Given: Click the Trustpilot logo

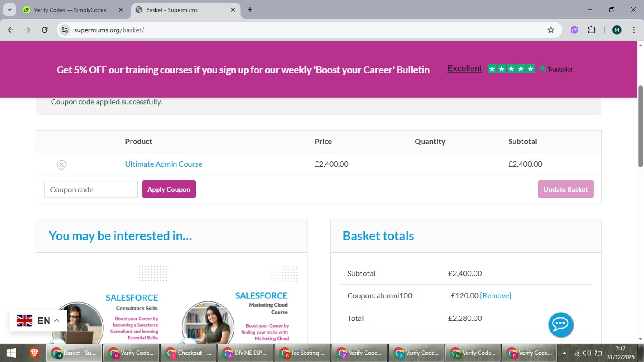Looking at the screenshot, I should point(556,69).
